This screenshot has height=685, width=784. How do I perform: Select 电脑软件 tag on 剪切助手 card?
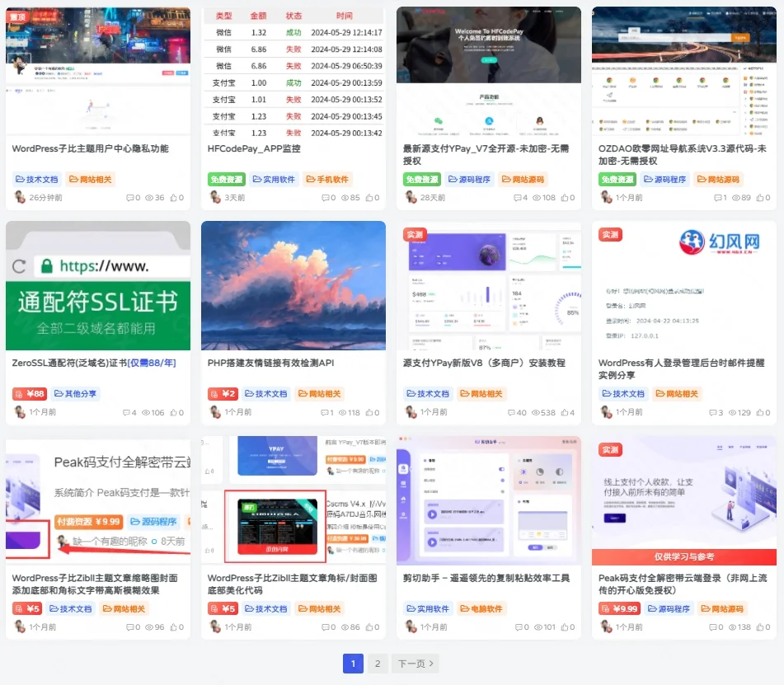click(x=481, y=609)
